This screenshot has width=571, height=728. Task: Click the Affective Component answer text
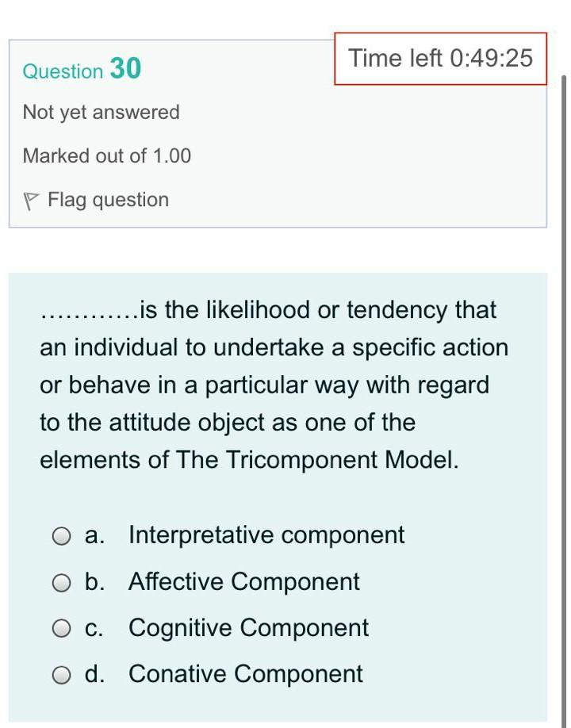pyautogui.click(x=243, y=582)
